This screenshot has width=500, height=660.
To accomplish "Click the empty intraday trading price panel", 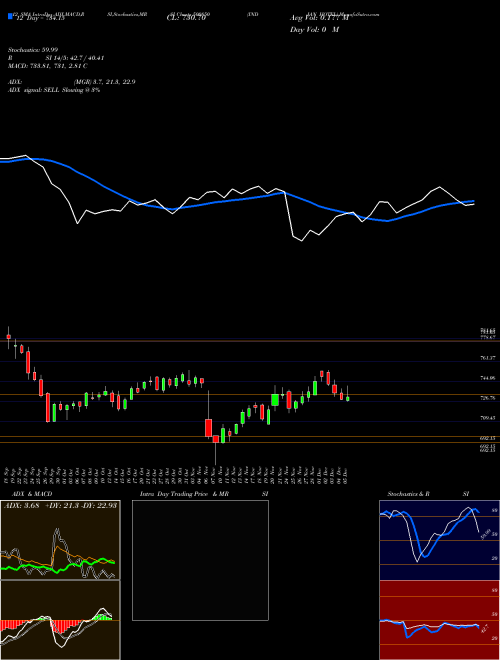I will tap(200, 560).
